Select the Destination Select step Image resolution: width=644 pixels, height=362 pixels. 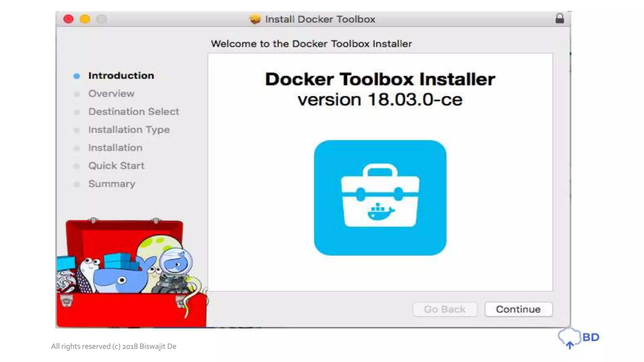coord(134,111)
